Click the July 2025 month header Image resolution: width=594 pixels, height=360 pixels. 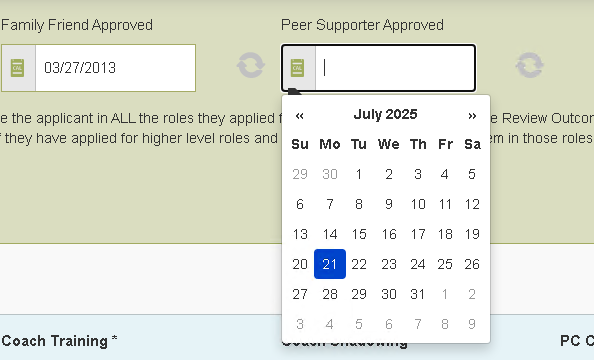tap(386, 114)
